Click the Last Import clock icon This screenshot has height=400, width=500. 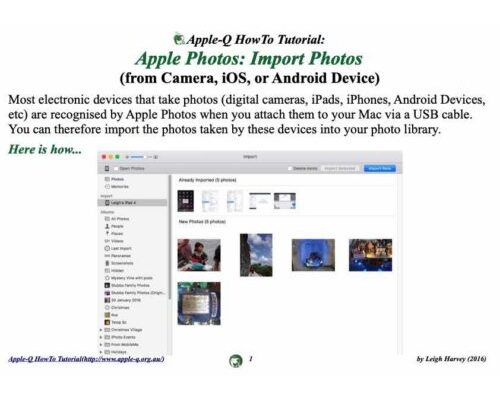[107, 248]
